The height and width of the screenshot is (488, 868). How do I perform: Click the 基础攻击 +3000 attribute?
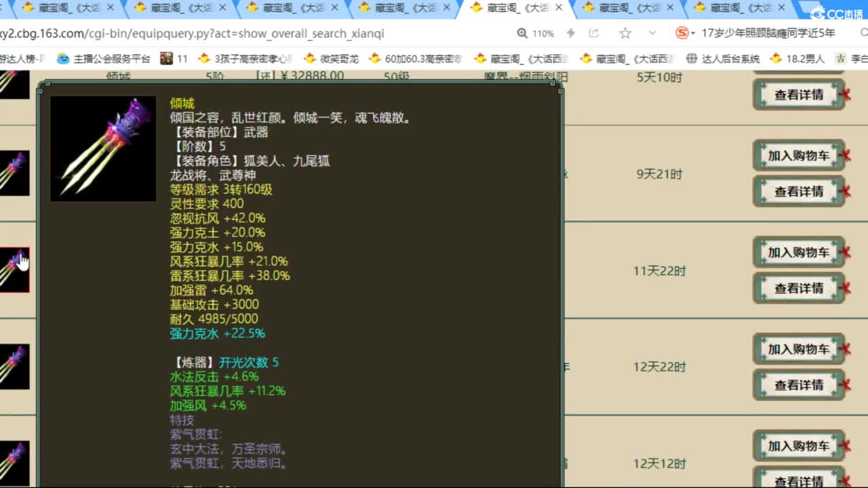(214, 304)
